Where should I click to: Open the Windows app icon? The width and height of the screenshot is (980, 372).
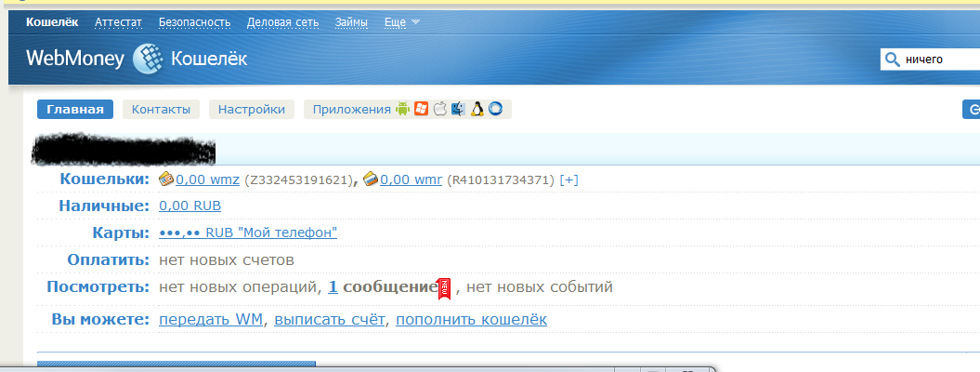421,109
